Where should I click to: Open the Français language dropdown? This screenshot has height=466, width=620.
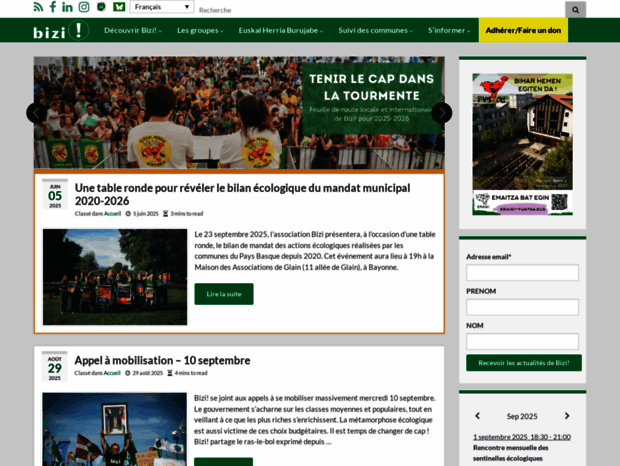tap(162, 7)
